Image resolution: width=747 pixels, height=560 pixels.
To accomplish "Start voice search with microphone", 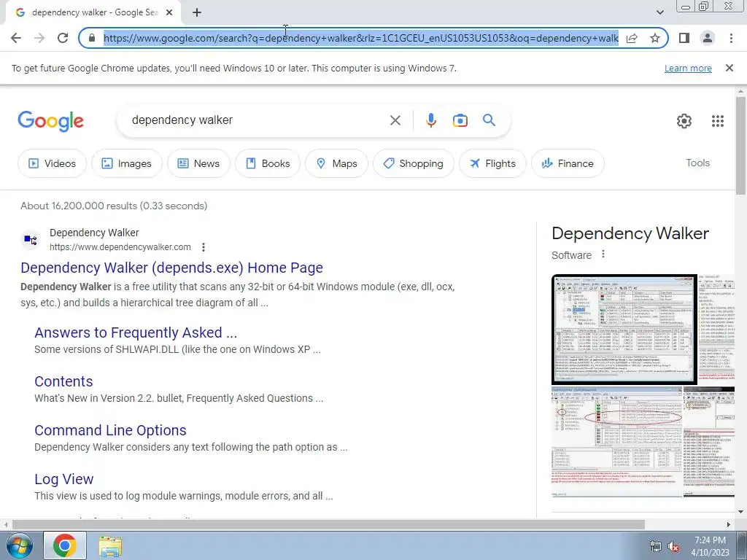I will click(x=430, y=120).
